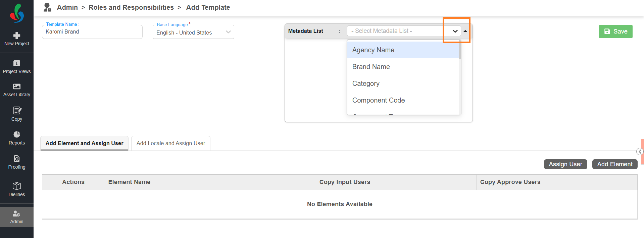Click the Template Name input field
Image resolution: width=644 pixels, height=238 pixels.
click(92, 32)
